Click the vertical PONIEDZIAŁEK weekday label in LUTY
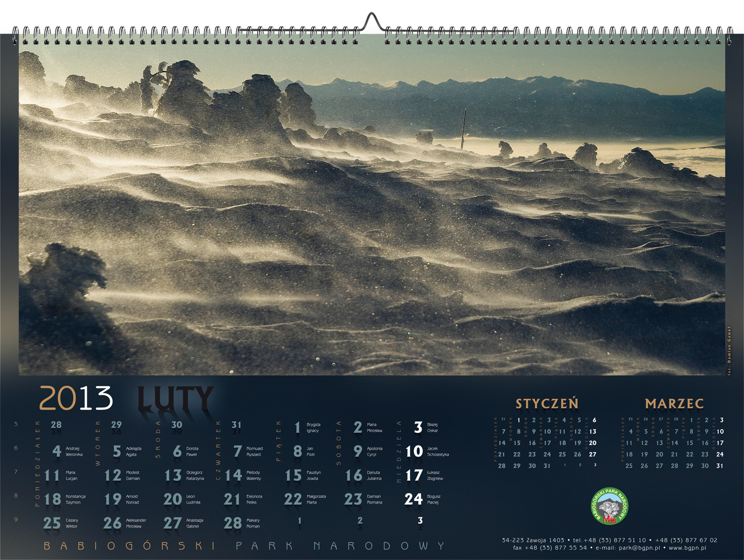This screenshot has width=744, height=560. (x=38, y=464)
